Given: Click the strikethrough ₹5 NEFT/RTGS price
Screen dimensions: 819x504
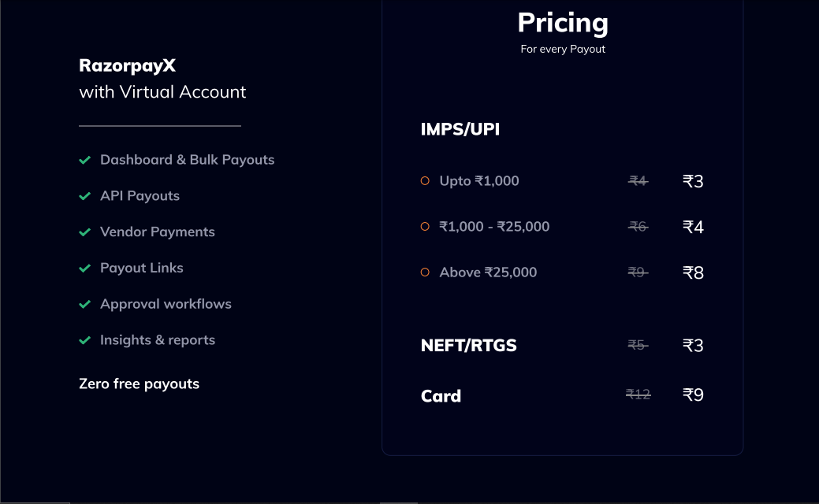Looking at the screenshot, I should [x=638, y=345].
